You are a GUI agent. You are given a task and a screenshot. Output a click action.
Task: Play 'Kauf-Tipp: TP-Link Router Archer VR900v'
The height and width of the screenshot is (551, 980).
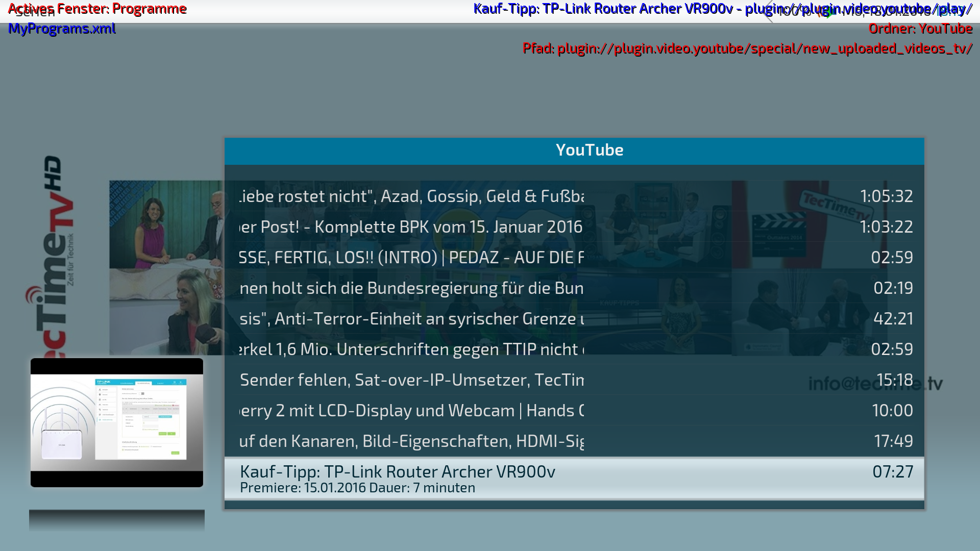coord(574,478)
